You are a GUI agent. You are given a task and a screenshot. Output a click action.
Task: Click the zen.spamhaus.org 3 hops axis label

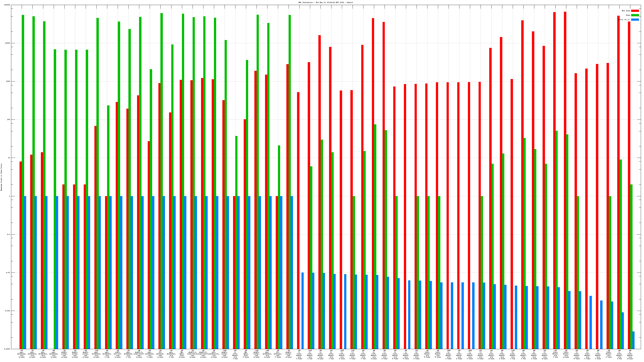tap(150, 354)
